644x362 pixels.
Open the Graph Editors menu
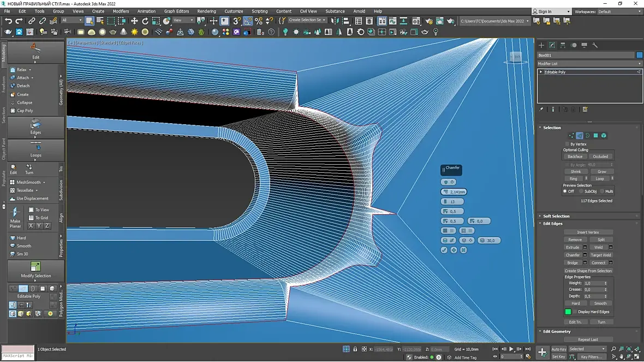coord(176,11)
